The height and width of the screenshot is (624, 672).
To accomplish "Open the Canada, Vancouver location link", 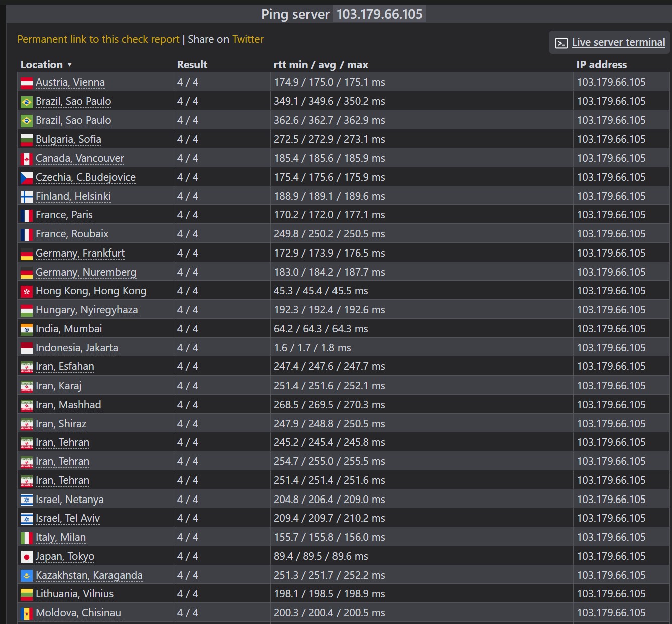I will [80, 158].
